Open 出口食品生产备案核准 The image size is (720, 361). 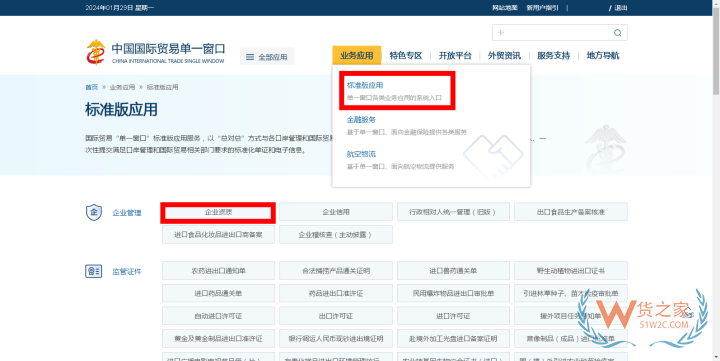[x=571, y=212]
